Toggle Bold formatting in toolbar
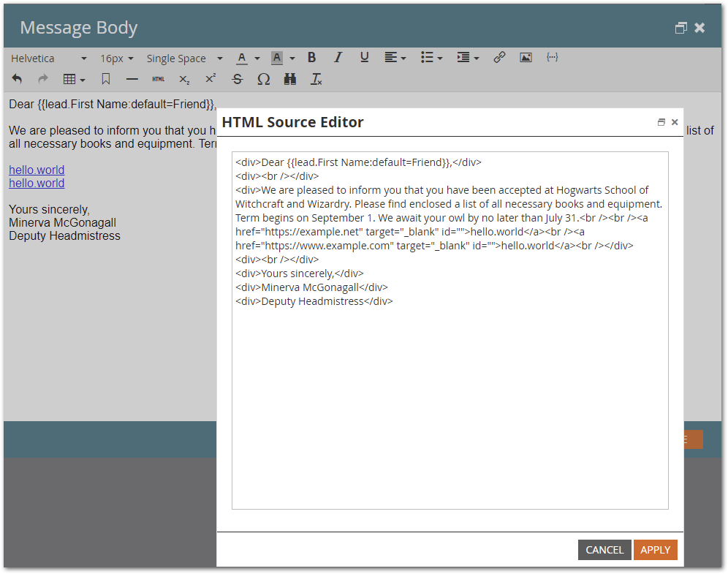728x574 pixels. click(x=311, y=58)
